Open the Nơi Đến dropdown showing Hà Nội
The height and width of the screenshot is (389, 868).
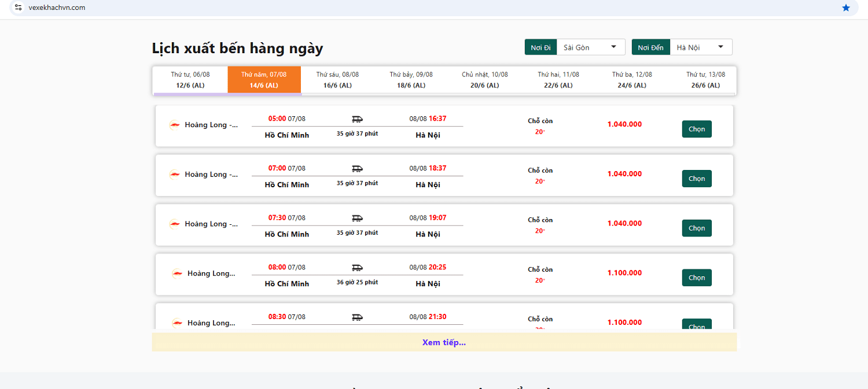701,47
